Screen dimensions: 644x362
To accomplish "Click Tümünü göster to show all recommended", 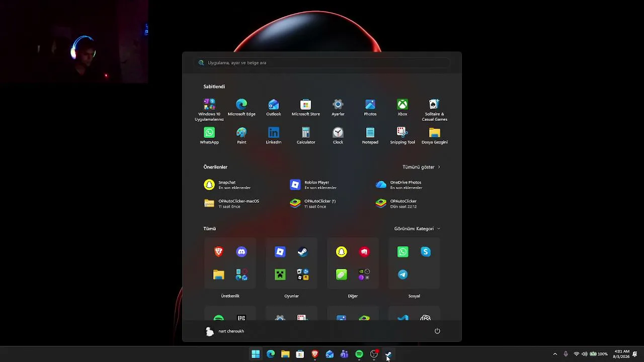I will click(422, 167).
